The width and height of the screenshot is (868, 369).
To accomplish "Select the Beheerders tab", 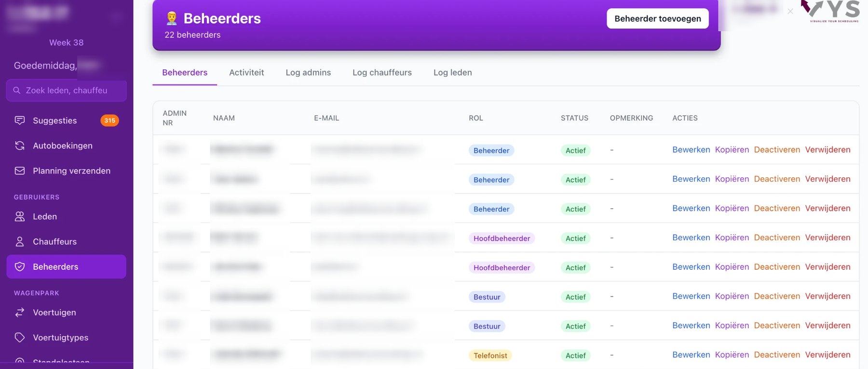I will 185,72.
